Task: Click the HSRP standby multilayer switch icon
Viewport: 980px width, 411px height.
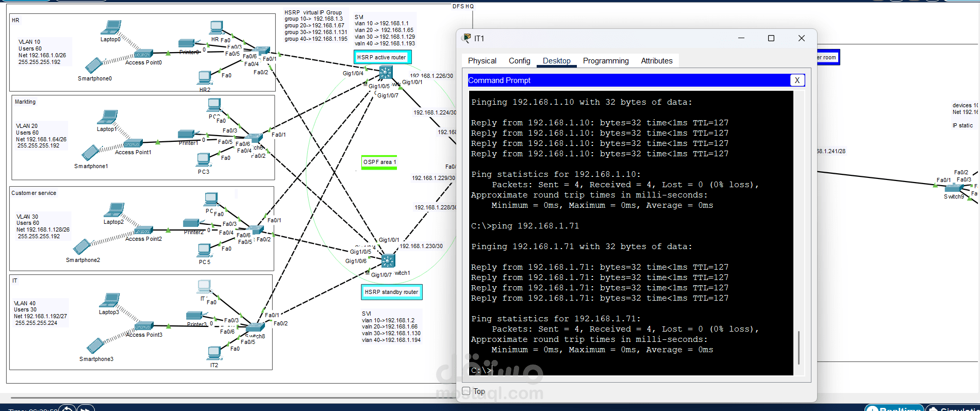Action: (388, 261)
